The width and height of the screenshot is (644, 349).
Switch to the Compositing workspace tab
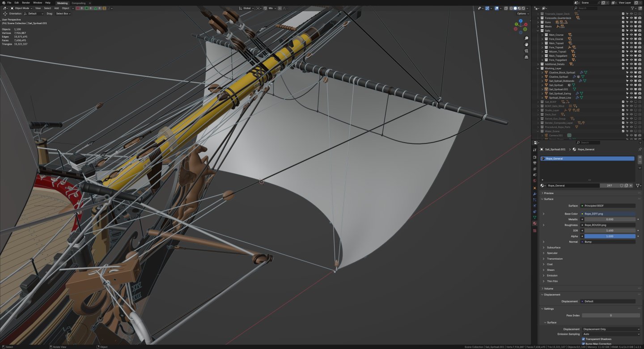79,3
